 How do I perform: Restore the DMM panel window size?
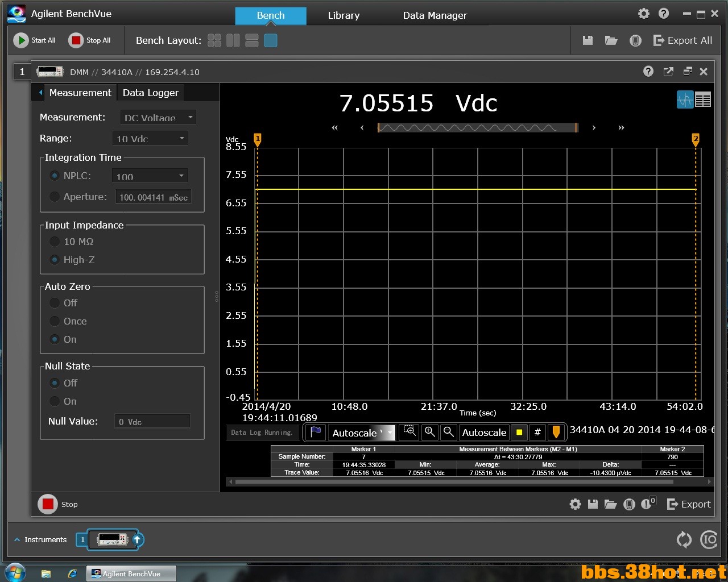click(687, 72)
